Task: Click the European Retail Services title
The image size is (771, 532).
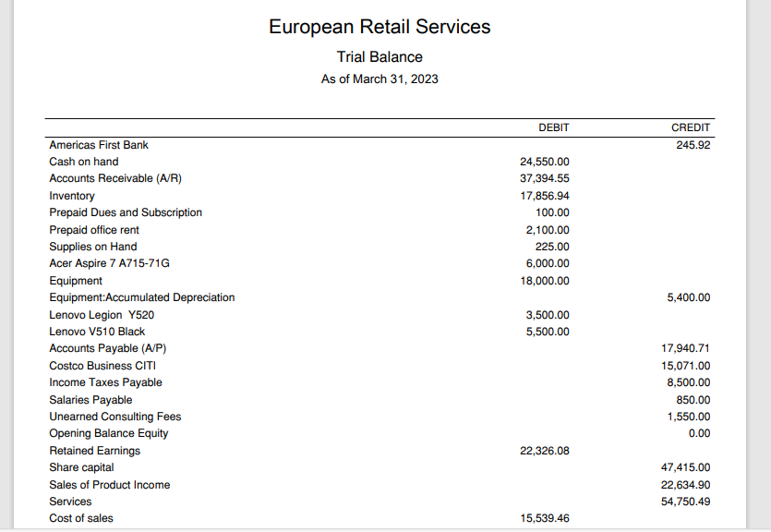Action: 379,27
